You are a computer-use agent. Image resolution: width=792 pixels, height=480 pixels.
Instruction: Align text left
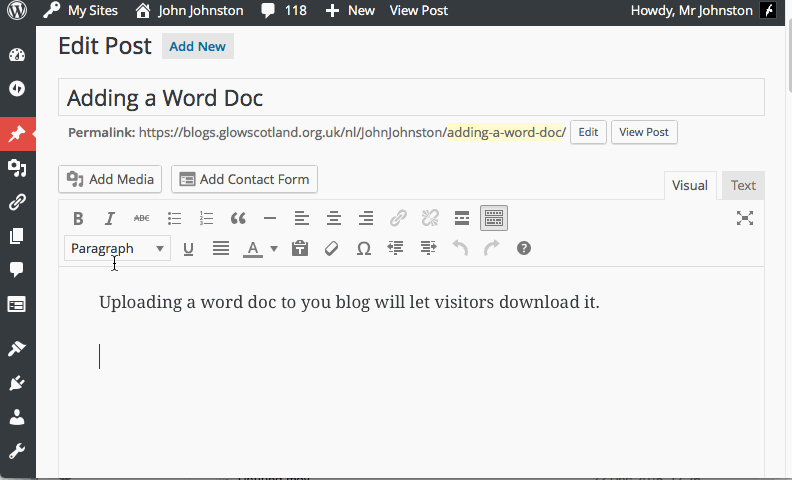(x=302, y=218)
